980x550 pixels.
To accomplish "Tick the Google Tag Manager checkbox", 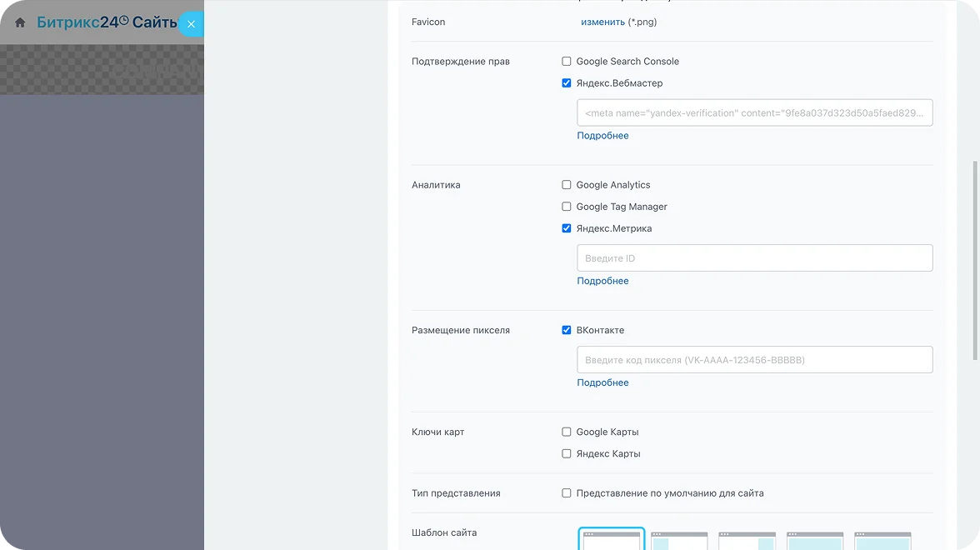I will tap(567, 207).
